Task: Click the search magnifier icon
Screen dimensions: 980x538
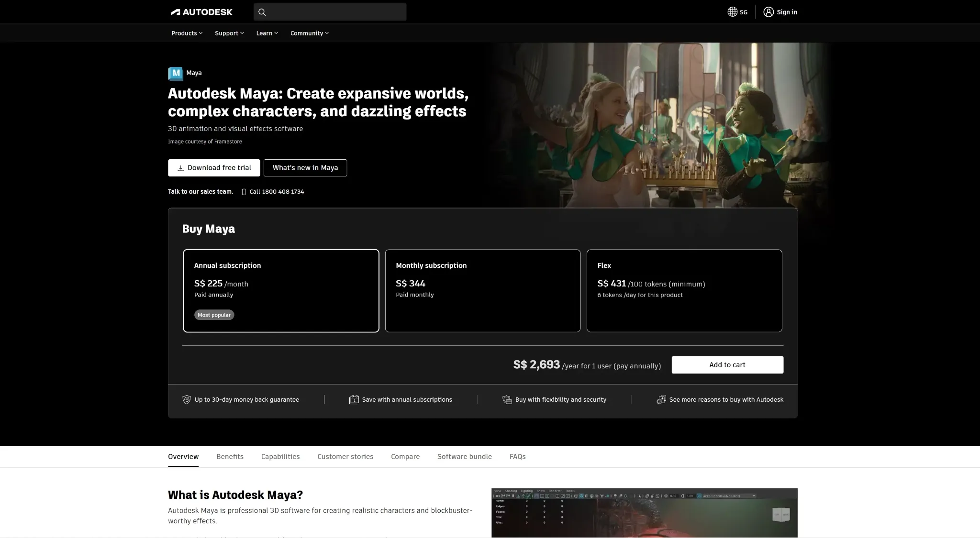Action: pyautogui.click(x=262, y=12)
